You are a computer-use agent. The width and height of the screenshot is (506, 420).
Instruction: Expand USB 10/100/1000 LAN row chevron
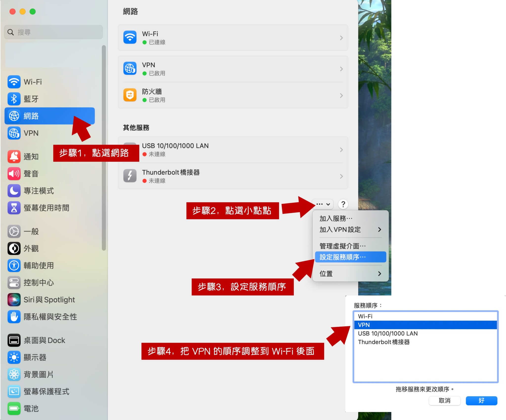(341, 150)
